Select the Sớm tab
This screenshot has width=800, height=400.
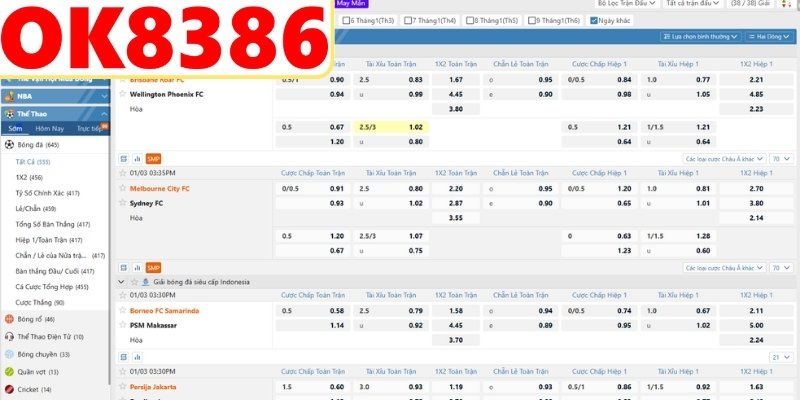[x=15, y=129]
